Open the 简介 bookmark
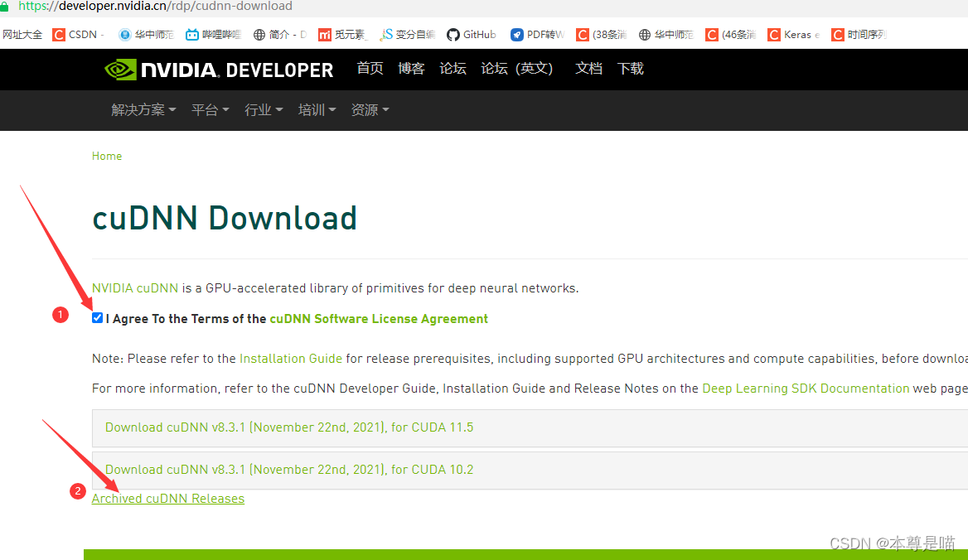The image size is (968, 560). pyautogui.click(x=279, y=35)
